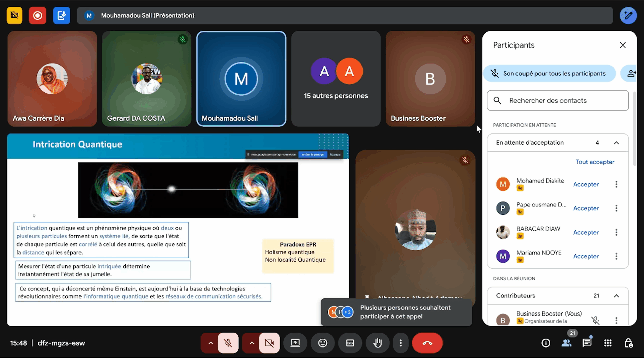Open more options menu in bottom toolbar
Image resolution: width=644 pixels, height=358 pixels.
point(401,343)
